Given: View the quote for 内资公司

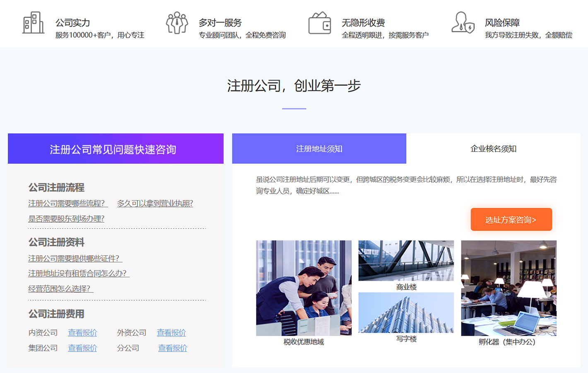Looking at the screenshot, I should pyautogui.click(x=82, y=333).
